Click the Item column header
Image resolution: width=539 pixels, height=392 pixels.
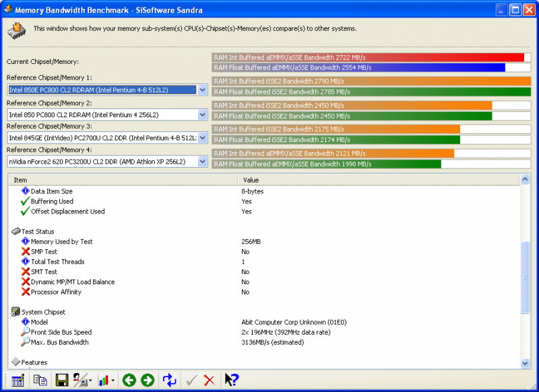(123, 180)
